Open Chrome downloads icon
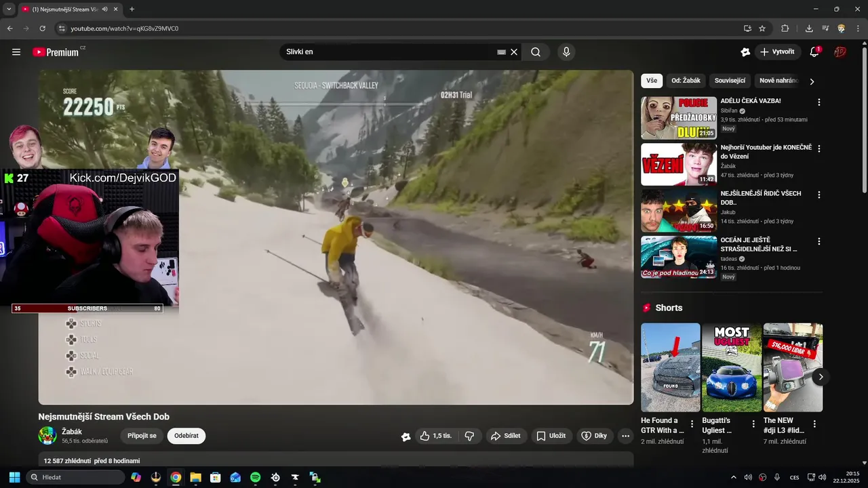Image resolution: width=868 pixels, height=488 pixels. pos(809,28)
